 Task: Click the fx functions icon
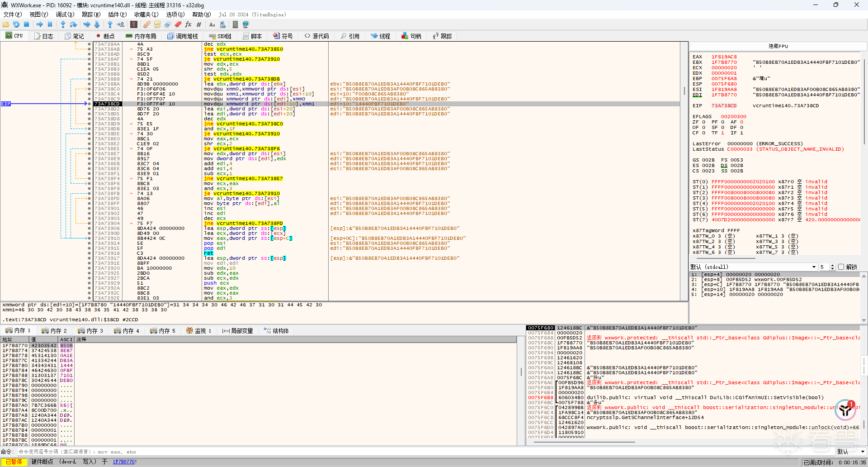[188, 24]
